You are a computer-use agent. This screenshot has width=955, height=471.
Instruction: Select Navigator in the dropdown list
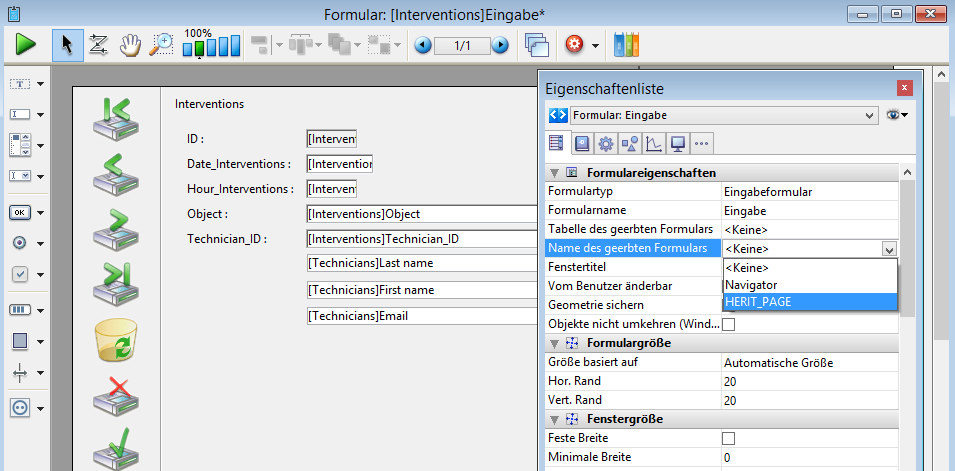point(750,285)
